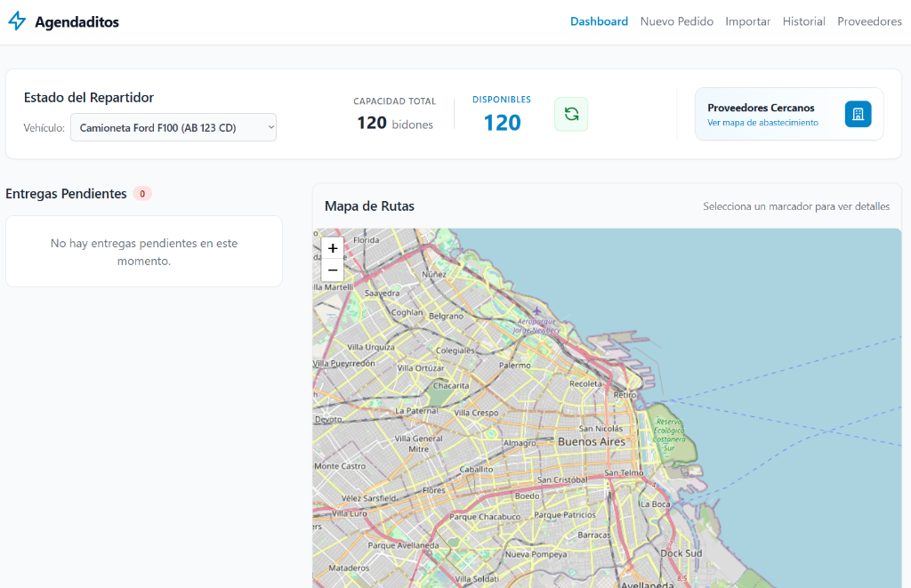This screenshot has height=588, width=911.
Task: Click the Flores label on the map
Action: tap(434, 490)
